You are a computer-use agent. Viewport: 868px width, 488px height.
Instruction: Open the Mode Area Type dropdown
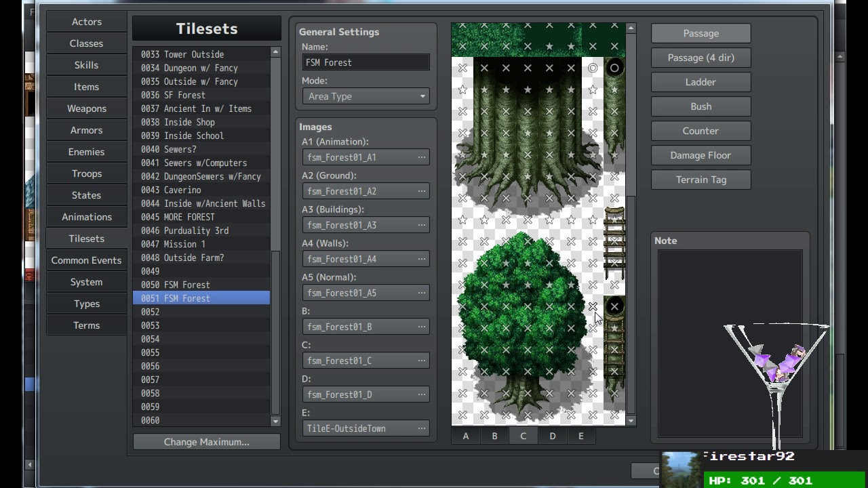click(x=366, y=96)
